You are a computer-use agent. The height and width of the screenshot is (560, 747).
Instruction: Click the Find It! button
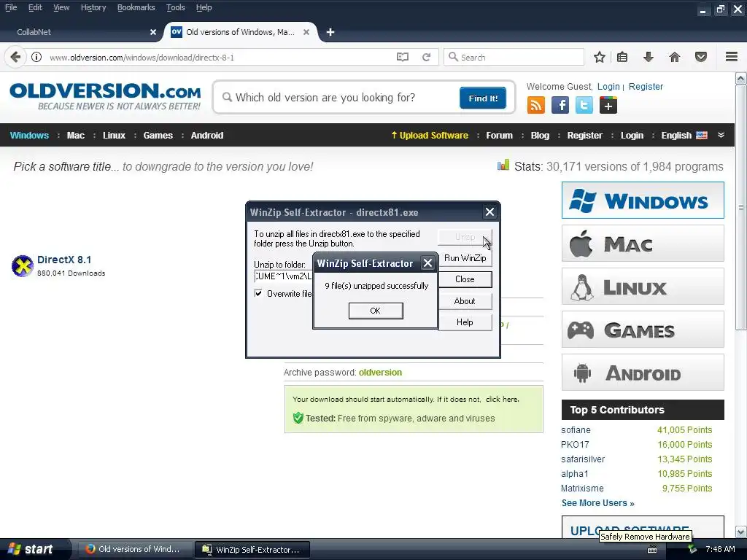483,98
